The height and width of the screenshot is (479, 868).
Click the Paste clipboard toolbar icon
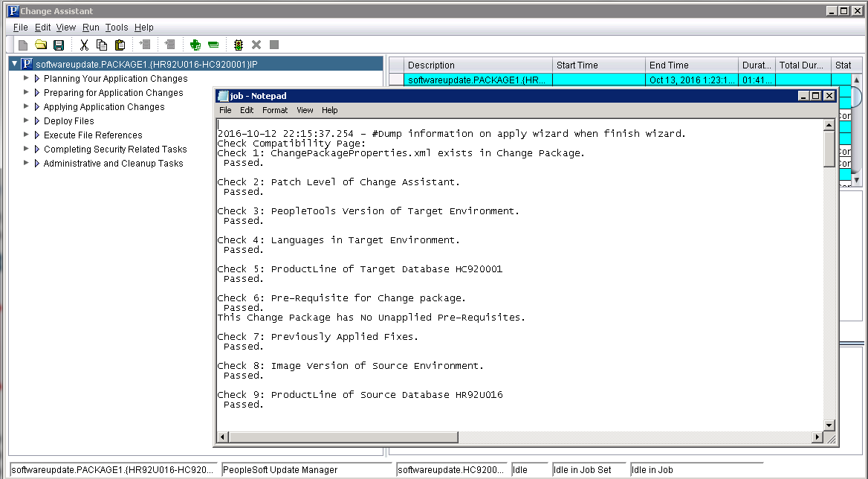pos(120,45)
